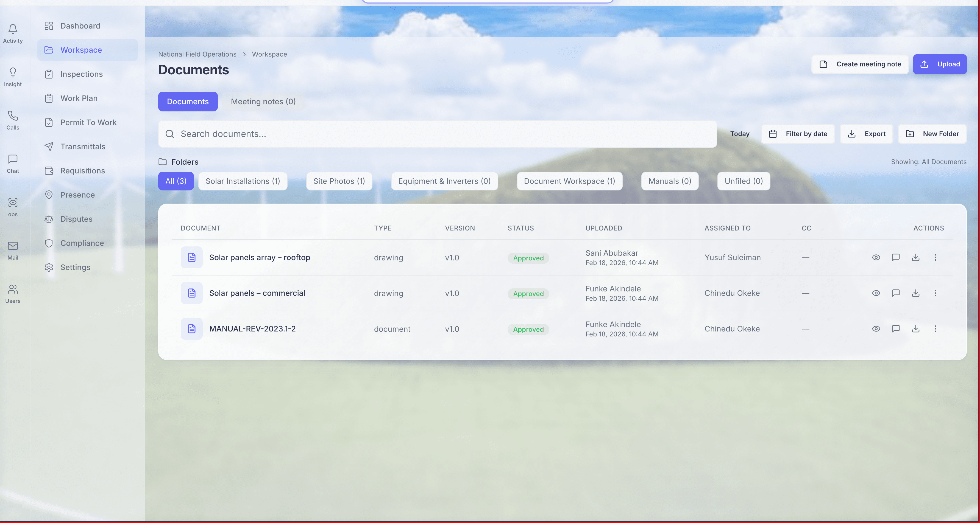Click the Upload button
980x523 pixels.
tap(940, 64)
